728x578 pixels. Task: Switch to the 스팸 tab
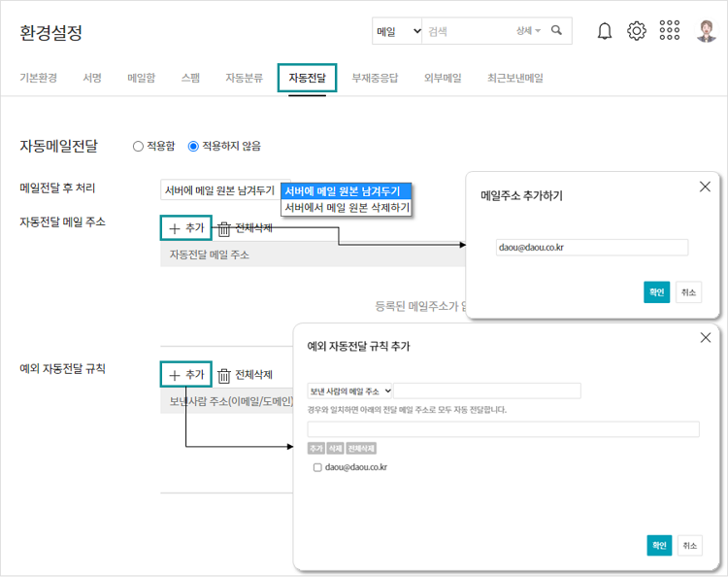190,78
